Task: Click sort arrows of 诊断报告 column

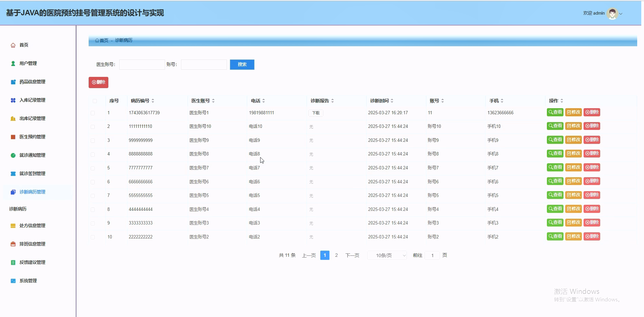Action: pyautogui.click(x=333, y=101)
